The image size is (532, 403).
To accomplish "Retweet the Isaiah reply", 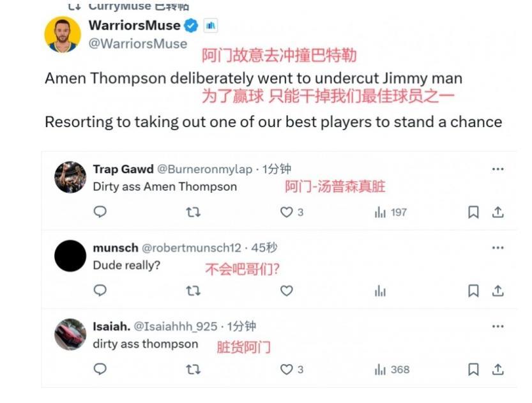I will 193,369.
